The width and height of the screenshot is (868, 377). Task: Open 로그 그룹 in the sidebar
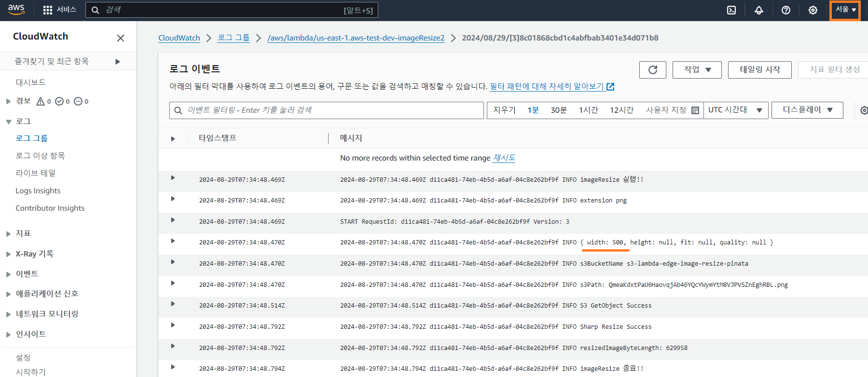click(x=31, y=138)
